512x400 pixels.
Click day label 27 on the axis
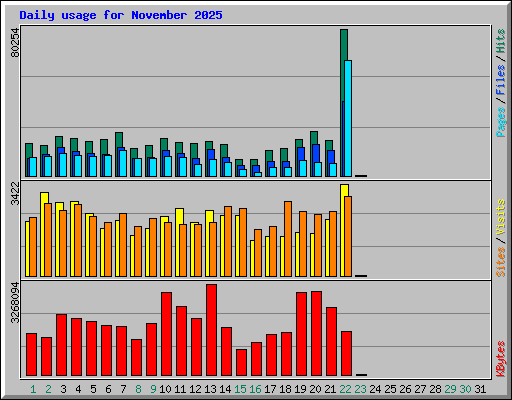tap(420, 389)
